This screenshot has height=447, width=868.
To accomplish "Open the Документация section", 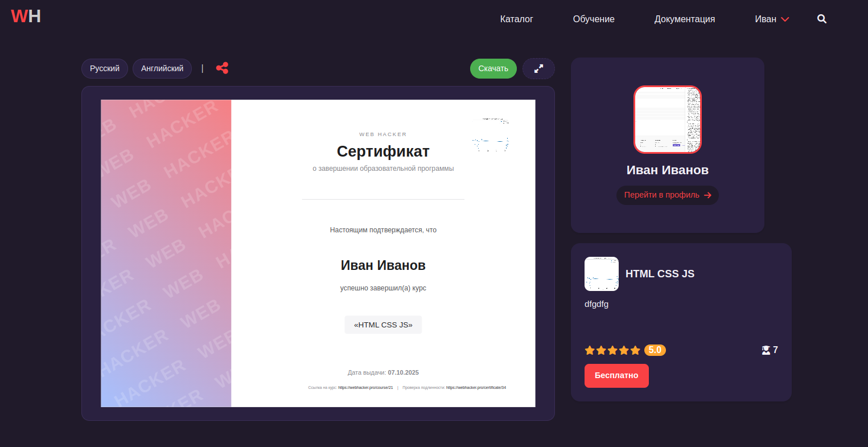I will (685, 18).
